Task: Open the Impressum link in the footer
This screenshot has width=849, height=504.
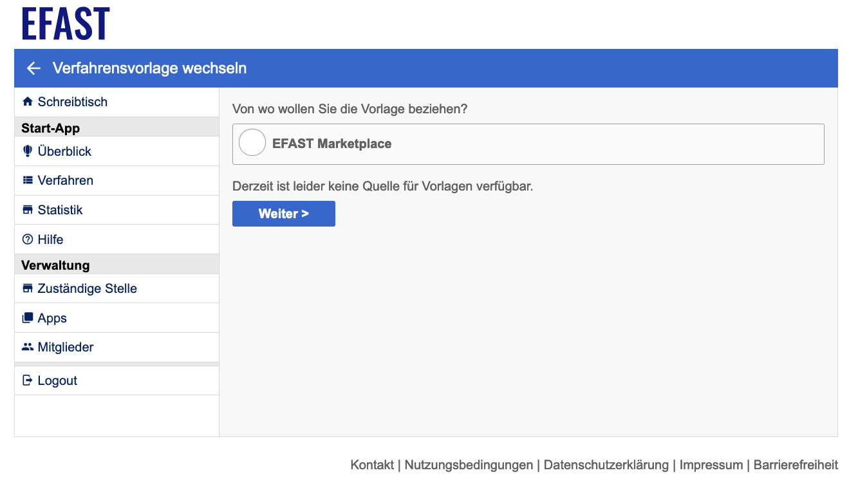Action: (x=711, y=464)
